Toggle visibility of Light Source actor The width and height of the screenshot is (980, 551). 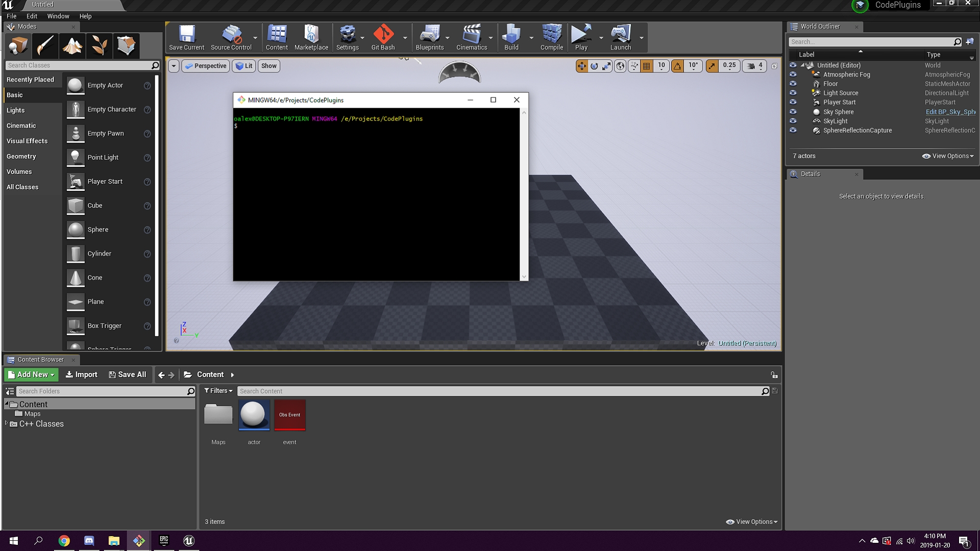pos(793,93)
